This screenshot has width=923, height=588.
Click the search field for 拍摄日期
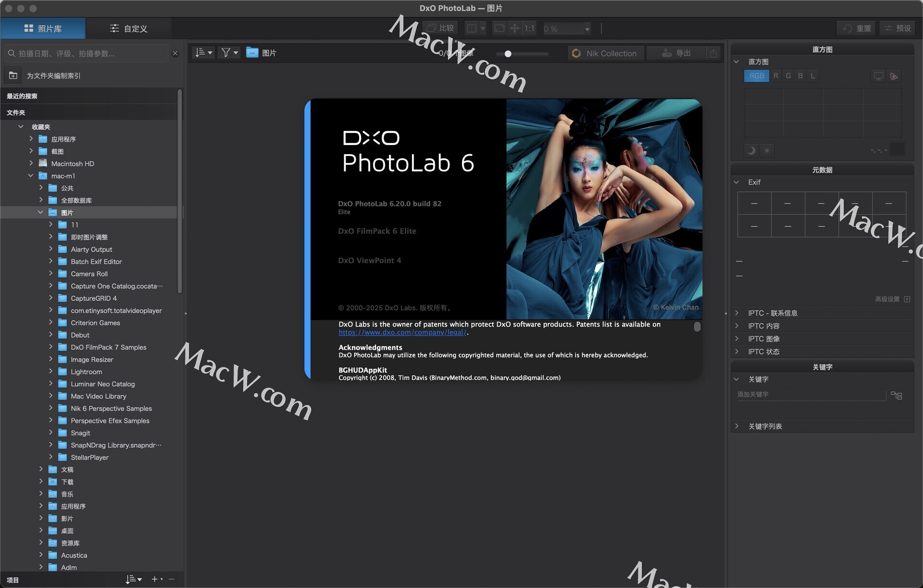coord(87,53)
